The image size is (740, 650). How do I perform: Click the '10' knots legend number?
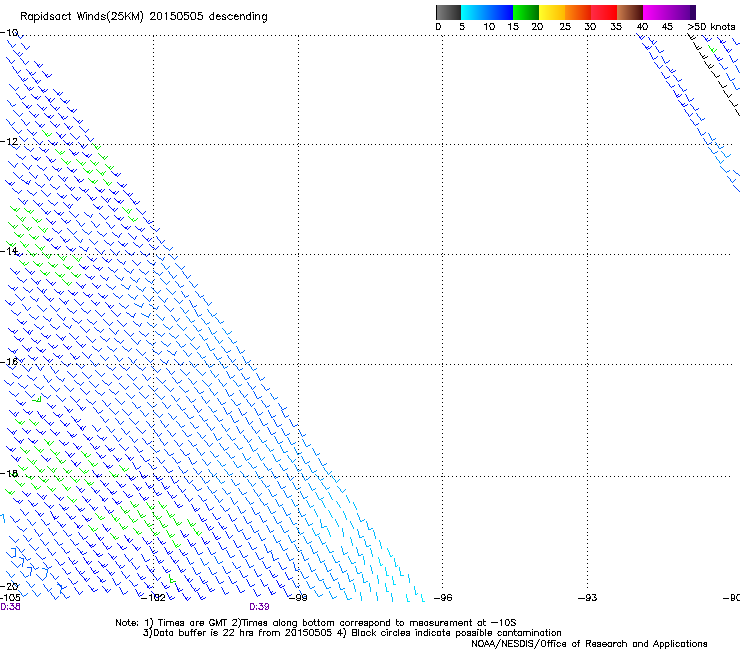tap(489, 27)
